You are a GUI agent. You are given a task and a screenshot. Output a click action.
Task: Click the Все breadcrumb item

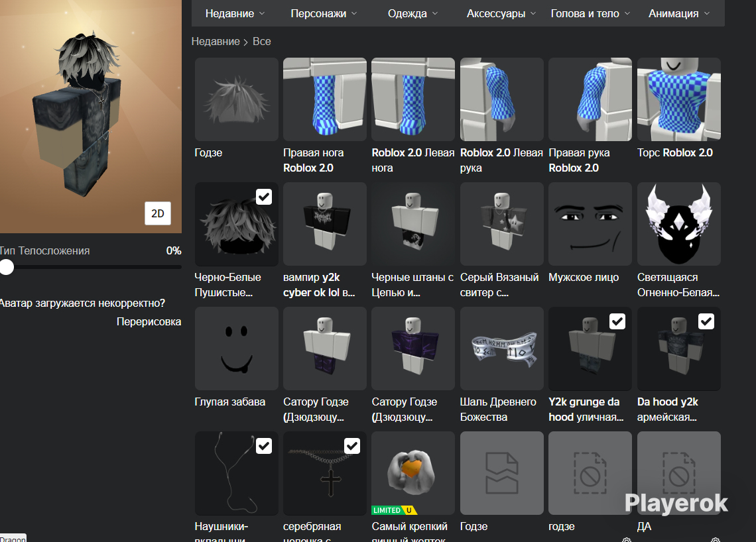click(262, 42)
